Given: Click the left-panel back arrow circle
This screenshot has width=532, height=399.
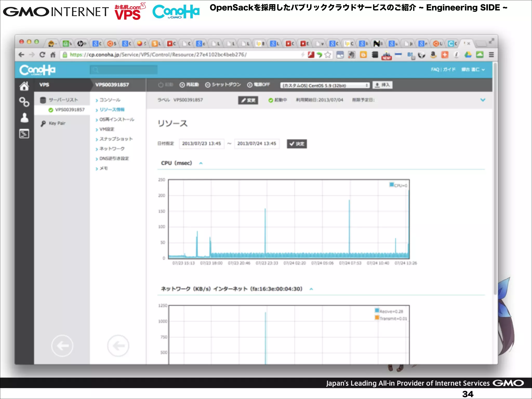Looking at the screenshot, I should click(62, 346).
